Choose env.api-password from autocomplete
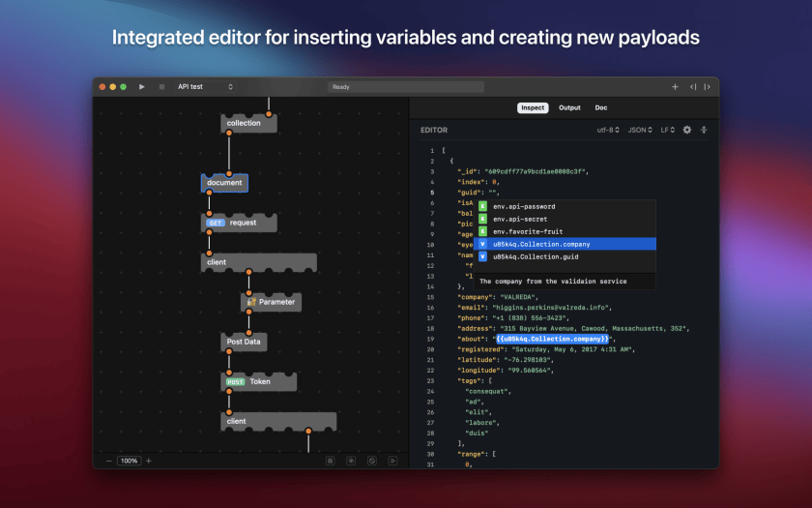Screen dimensions: 812x508 pos(565,206)
